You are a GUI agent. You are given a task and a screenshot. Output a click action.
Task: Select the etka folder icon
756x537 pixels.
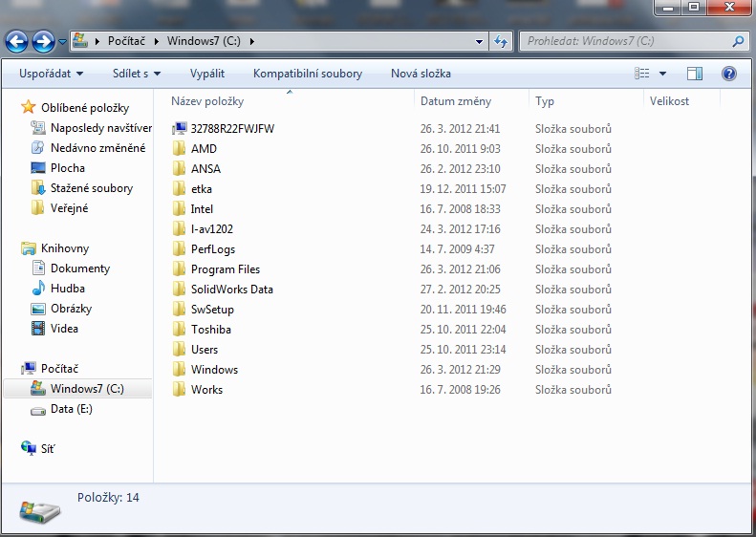tap(179, 188)
